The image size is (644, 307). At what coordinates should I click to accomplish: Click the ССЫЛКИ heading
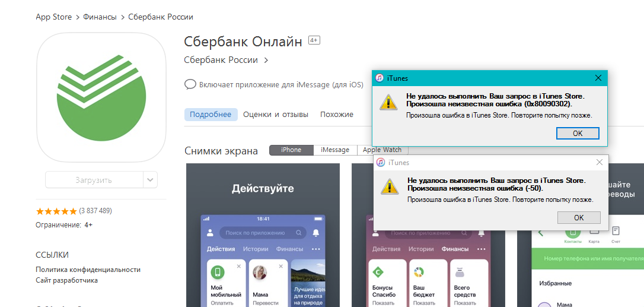[x=52, y=255]
